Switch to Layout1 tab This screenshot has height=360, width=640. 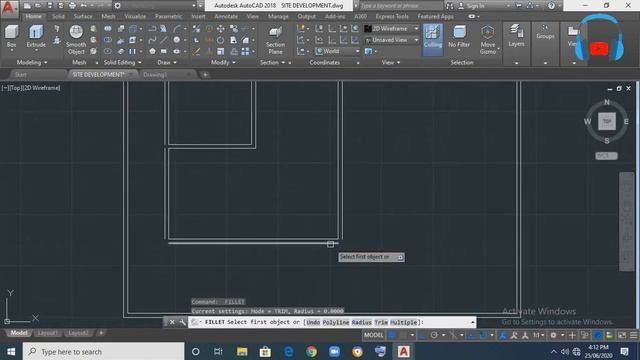[x=47, y=333]
